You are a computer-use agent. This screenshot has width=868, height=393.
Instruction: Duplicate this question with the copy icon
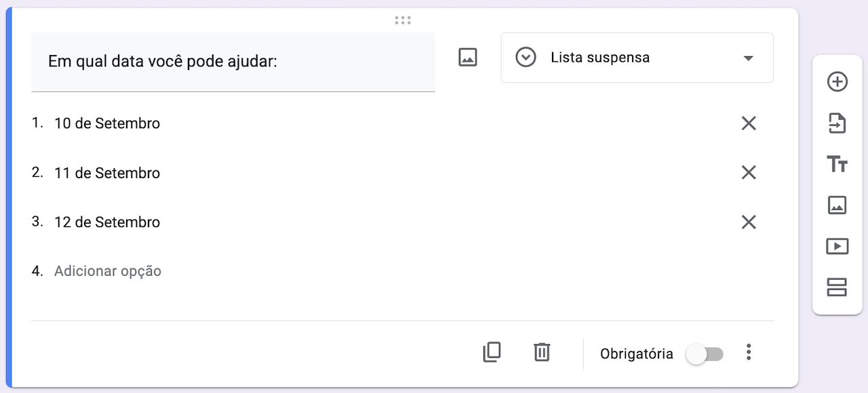[x=492, y=352]
